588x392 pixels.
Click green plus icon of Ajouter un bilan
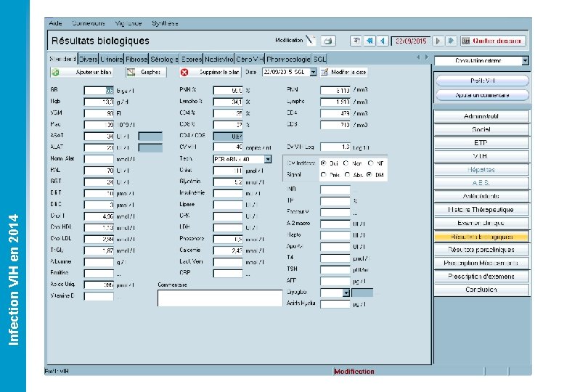55,72
